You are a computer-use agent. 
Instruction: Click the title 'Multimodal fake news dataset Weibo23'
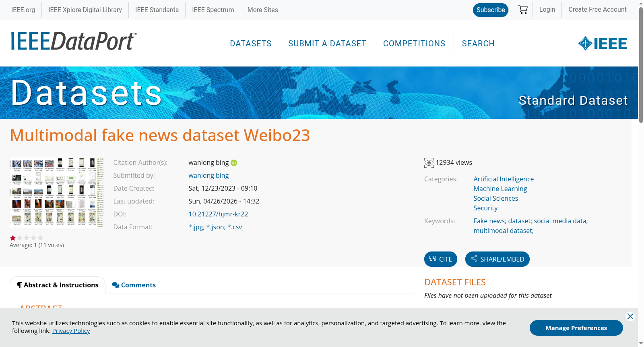(160, 135)
